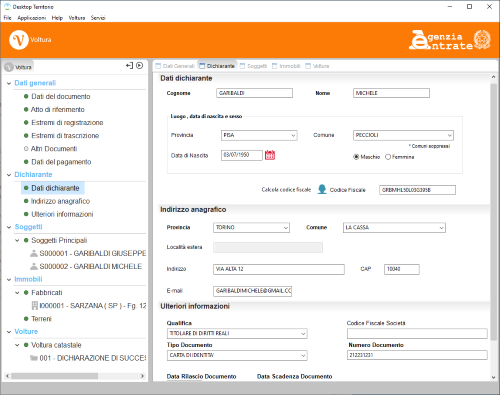Select the Maschio radio button
Viewport: 500px width, 395px height.
356,157
